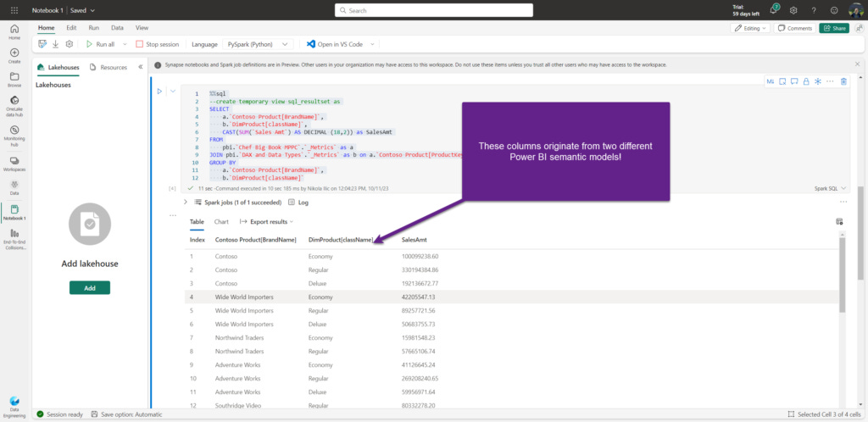Click Contoso Product[BrandName] column header
The width and height of the screenshot is (868, 422).
tap(256, 240)
